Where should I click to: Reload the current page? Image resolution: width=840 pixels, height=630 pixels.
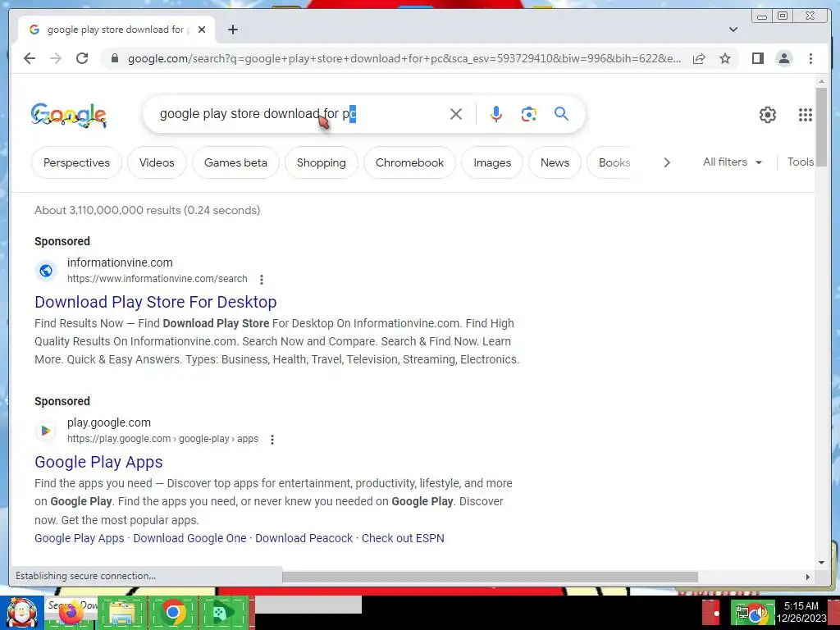pos(82,58)
